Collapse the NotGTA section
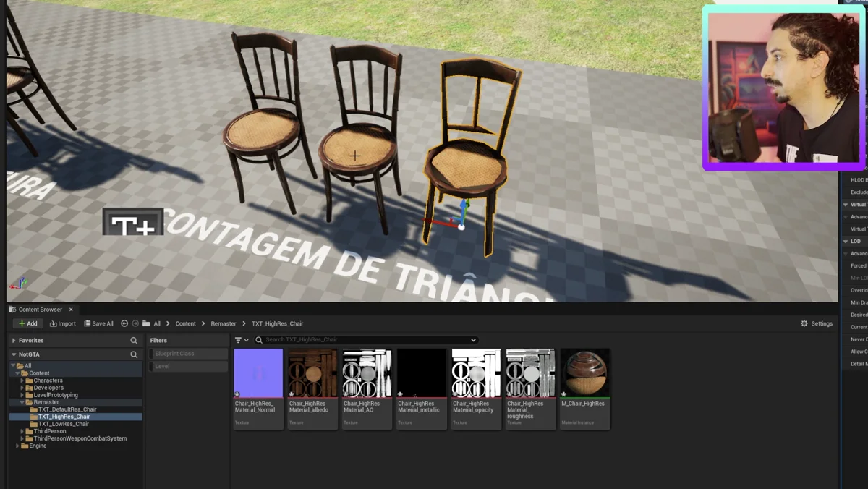 click(x=14, y=354)
